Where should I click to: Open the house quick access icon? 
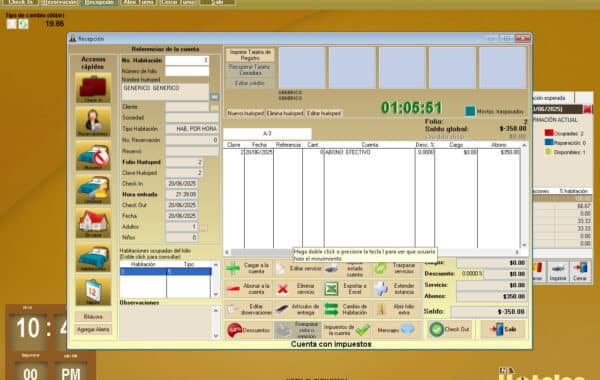click(x=93, y=223)
